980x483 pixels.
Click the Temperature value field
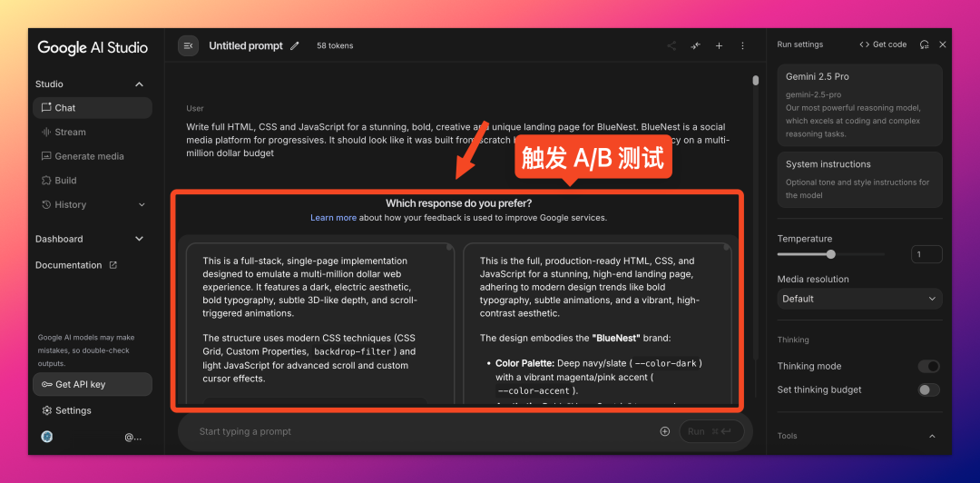926,254
